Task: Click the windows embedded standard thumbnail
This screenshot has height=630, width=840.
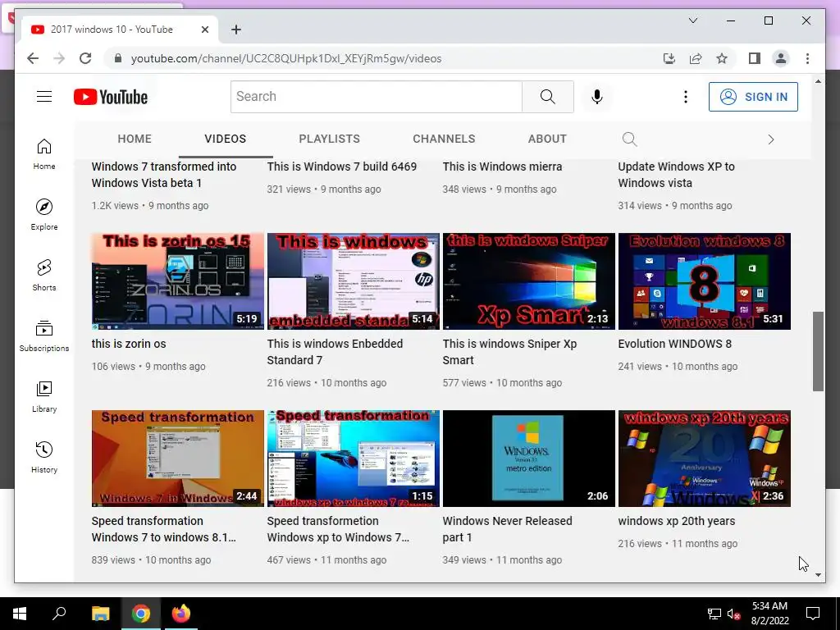Action: coord(353,281)
